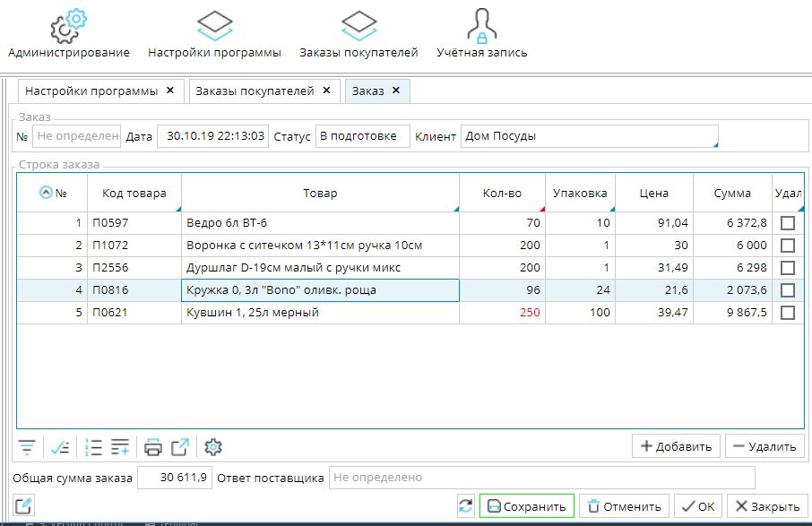This screenshot has width=812, height=526.
Task: Click sum cell 9 867,5
Action: (x=732, y=313)
